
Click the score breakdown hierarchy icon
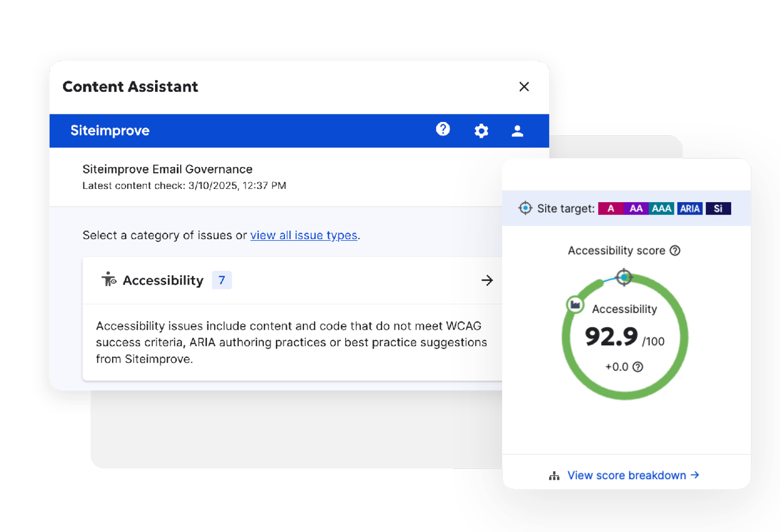554,476
